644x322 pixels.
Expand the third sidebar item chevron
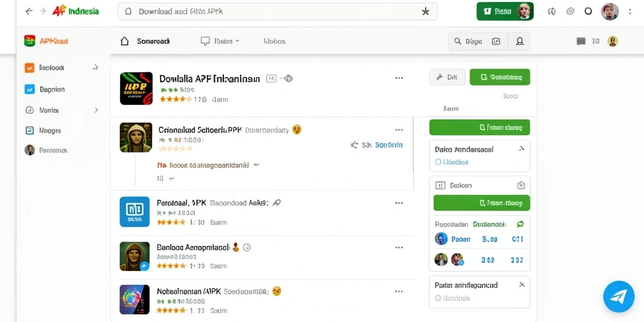point(96,110)
